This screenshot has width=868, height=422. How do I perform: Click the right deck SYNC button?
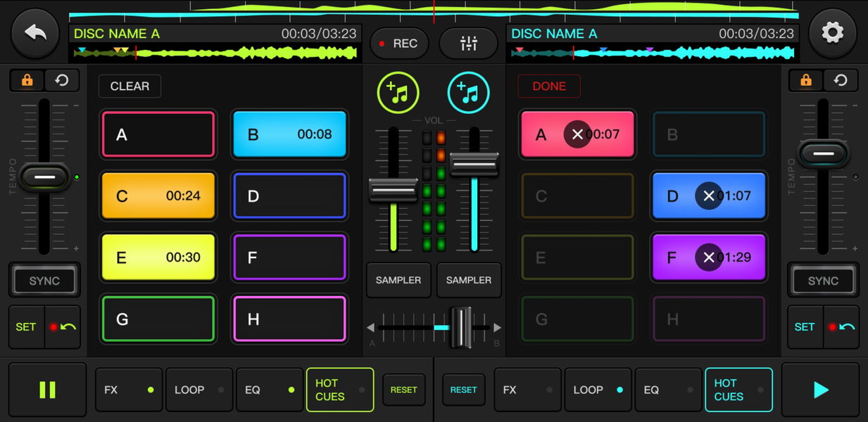click(823, 281)
